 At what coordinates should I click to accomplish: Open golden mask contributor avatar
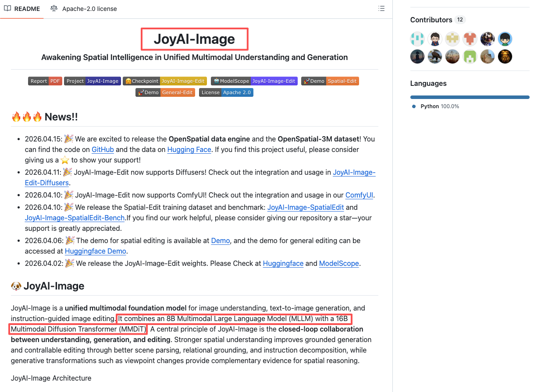click(x=505, y=57)
